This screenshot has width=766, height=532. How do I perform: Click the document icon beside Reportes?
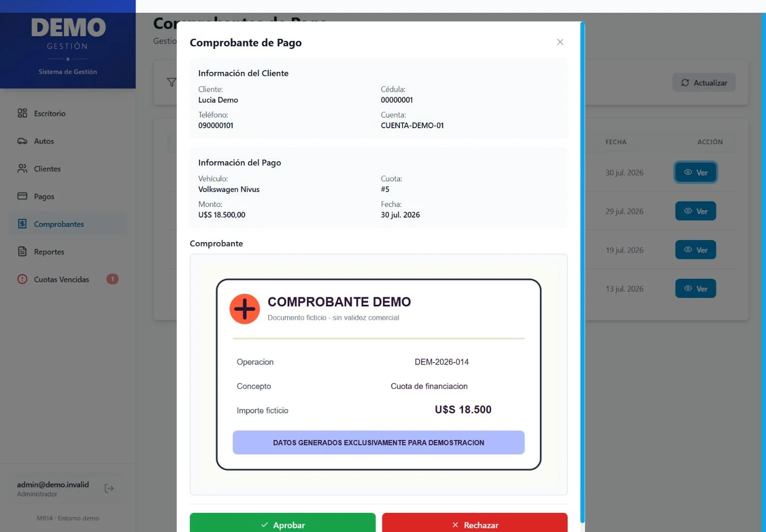coord(22,252)
